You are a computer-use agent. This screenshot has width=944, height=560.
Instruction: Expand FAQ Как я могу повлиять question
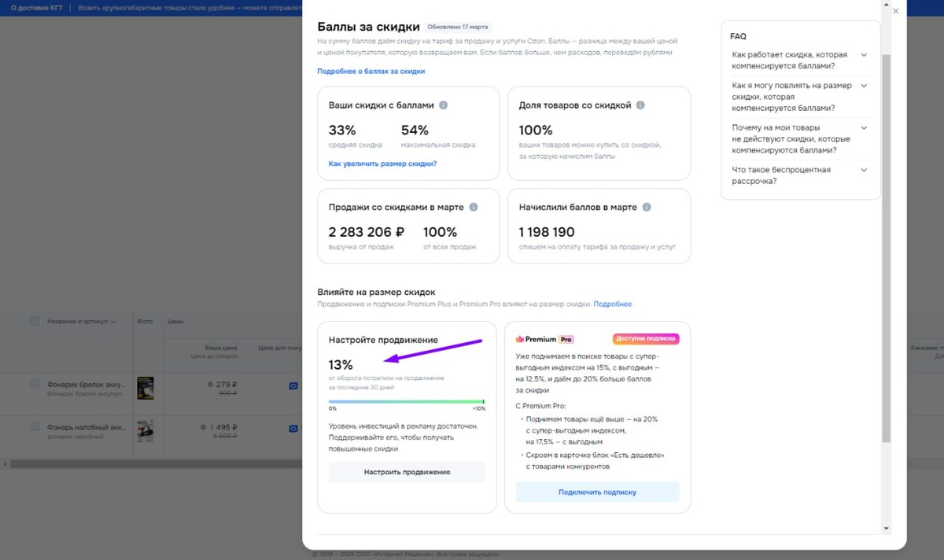tap(864, 86)
